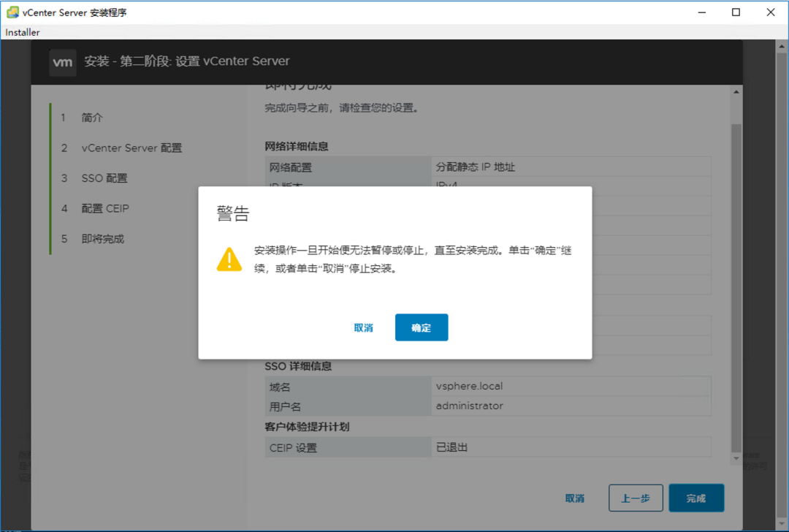Confirm the warning with 确定 button
Image resolution: width=789 pixels, height=532 pixels.
(422, 327)
